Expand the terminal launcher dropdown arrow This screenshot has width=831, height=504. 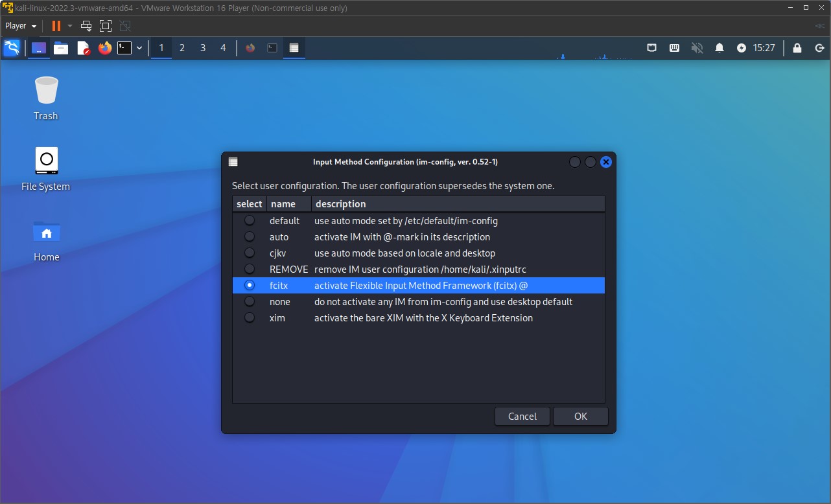(x=139, y=48)
